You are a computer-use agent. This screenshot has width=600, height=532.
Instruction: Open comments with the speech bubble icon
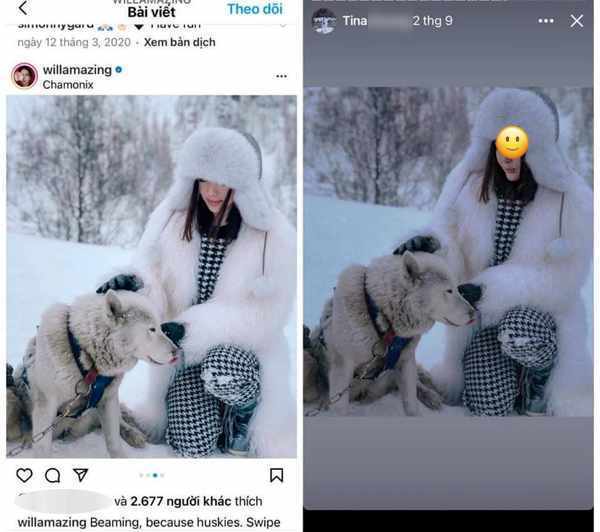tap(52, 475)
